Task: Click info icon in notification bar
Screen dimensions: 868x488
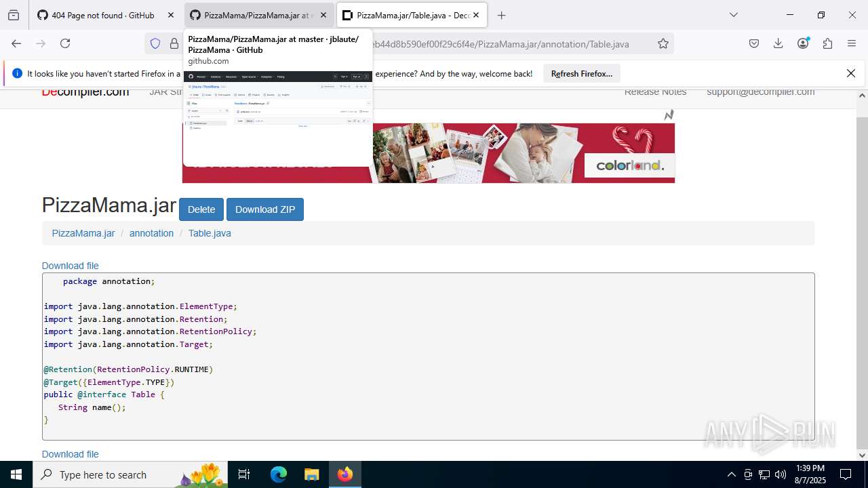Action: [17, 73]
